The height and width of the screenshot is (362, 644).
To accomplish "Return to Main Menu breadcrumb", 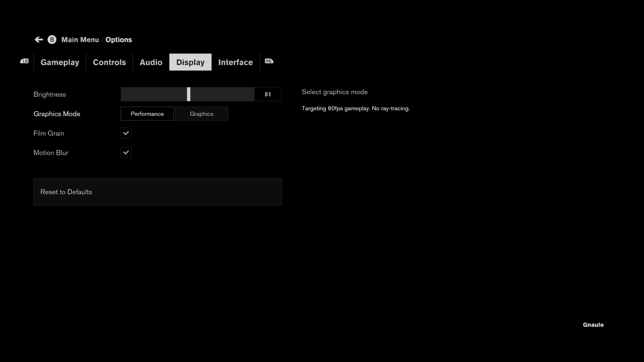I will coord(80,40).
